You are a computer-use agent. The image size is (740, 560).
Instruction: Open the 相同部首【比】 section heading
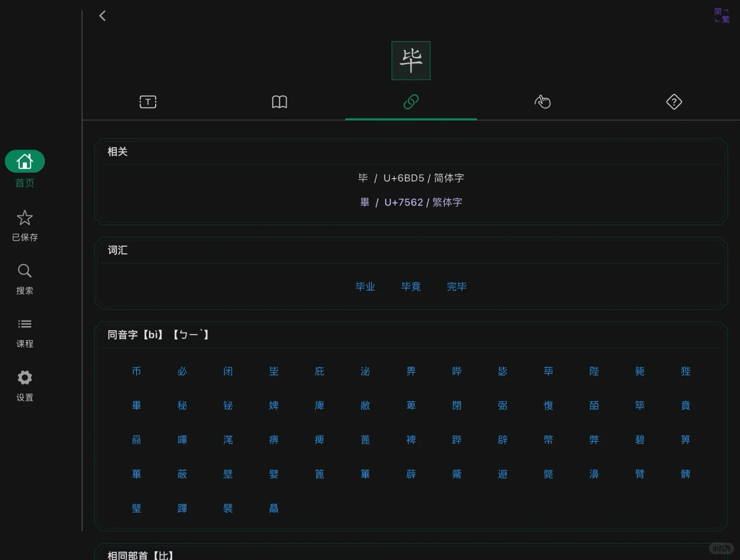[x=140, y=555]
